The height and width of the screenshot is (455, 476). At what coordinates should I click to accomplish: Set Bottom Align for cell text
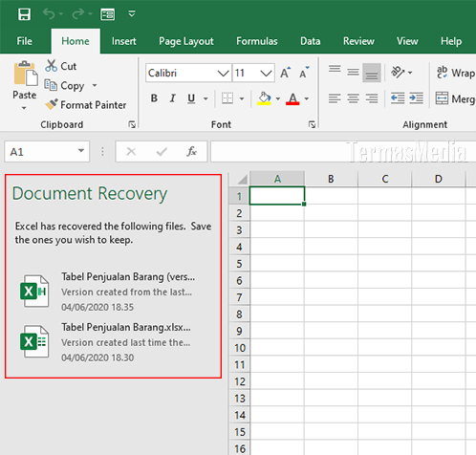coord(372,73)
